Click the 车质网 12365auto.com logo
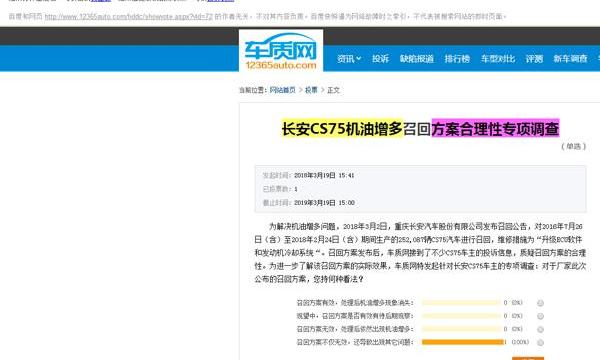 click(x=281, y=51)
